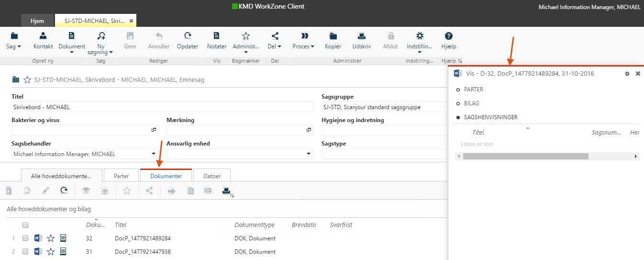Open the Hjælp help icon
The width and height of the screenshot is (644, 260).
(x=448, y=36)
